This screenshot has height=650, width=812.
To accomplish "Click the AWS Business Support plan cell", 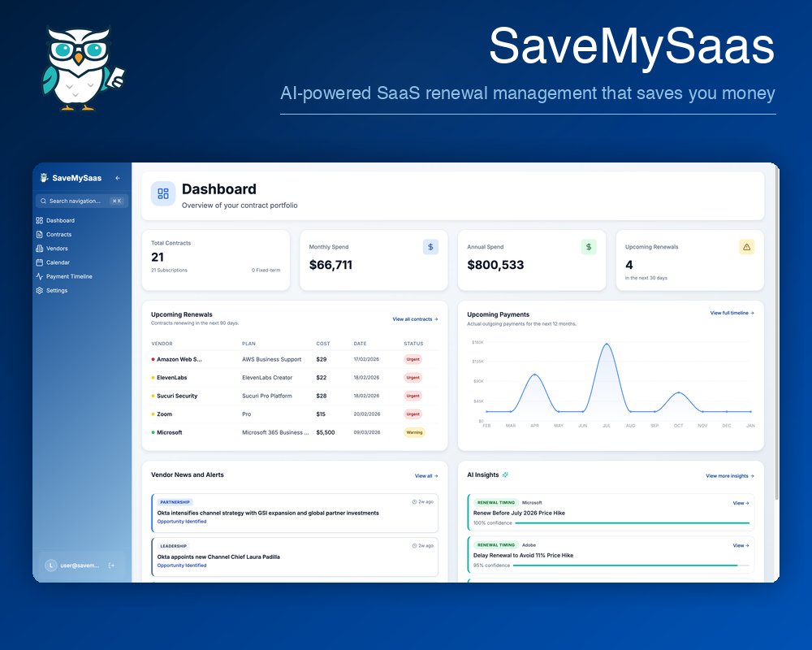I will pos(271,359).
